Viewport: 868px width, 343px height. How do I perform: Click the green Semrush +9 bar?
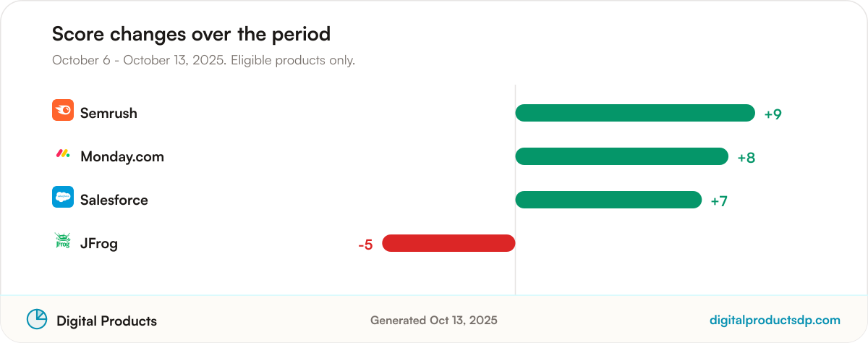point(635,113)
